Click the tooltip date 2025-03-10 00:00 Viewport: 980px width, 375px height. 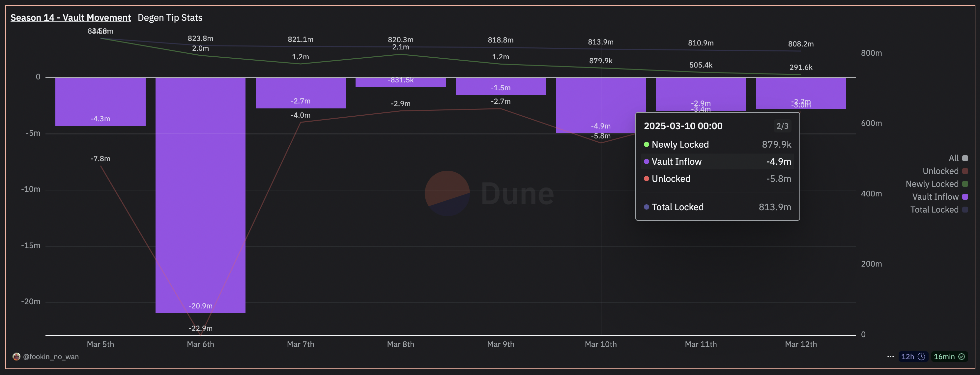[x=683, y=126]
